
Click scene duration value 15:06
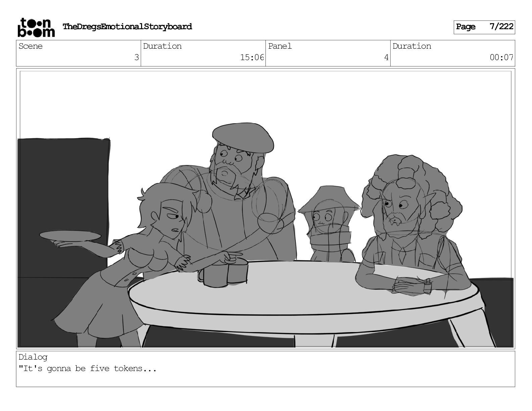[252, 57]
